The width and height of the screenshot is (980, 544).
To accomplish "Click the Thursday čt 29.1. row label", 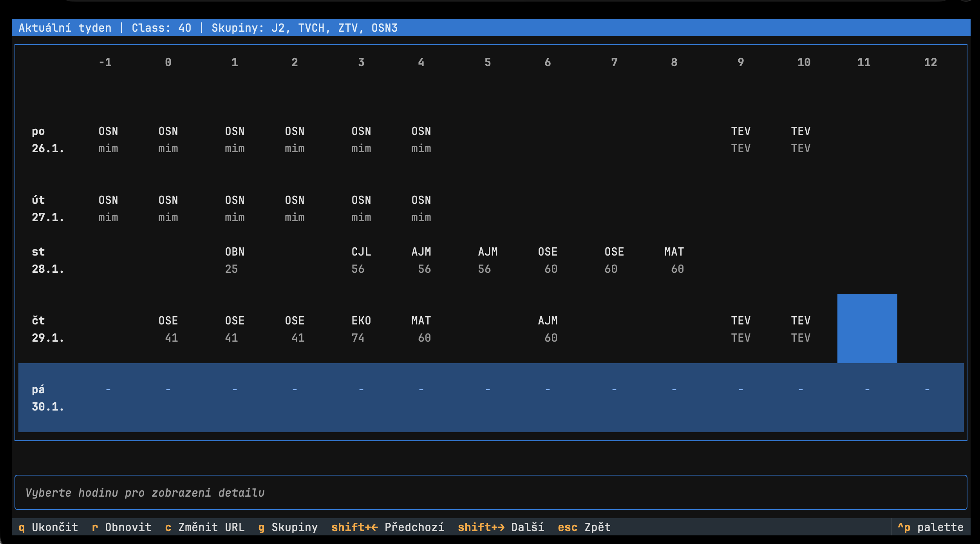I will point(48,329).
